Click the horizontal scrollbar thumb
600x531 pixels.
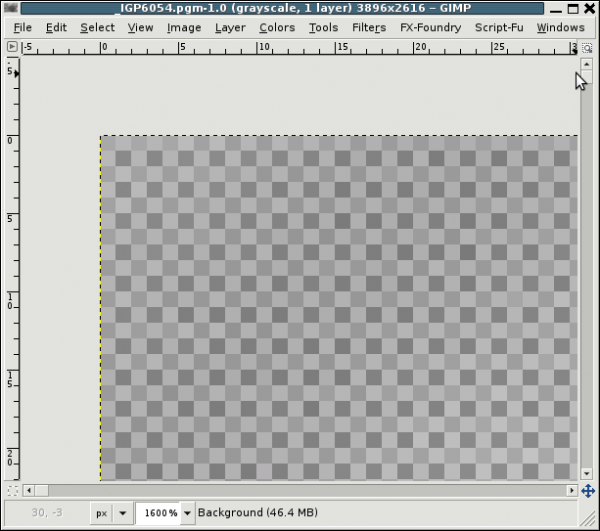tap(42, 490)
